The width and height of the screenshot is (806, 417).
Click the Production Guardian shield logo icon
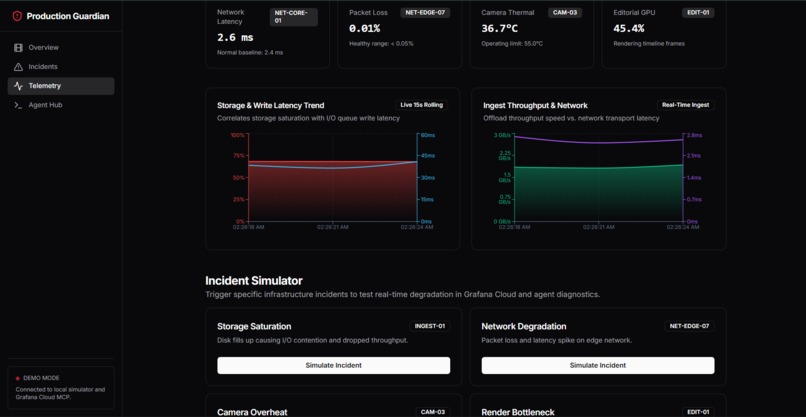[x=17, y=16]
